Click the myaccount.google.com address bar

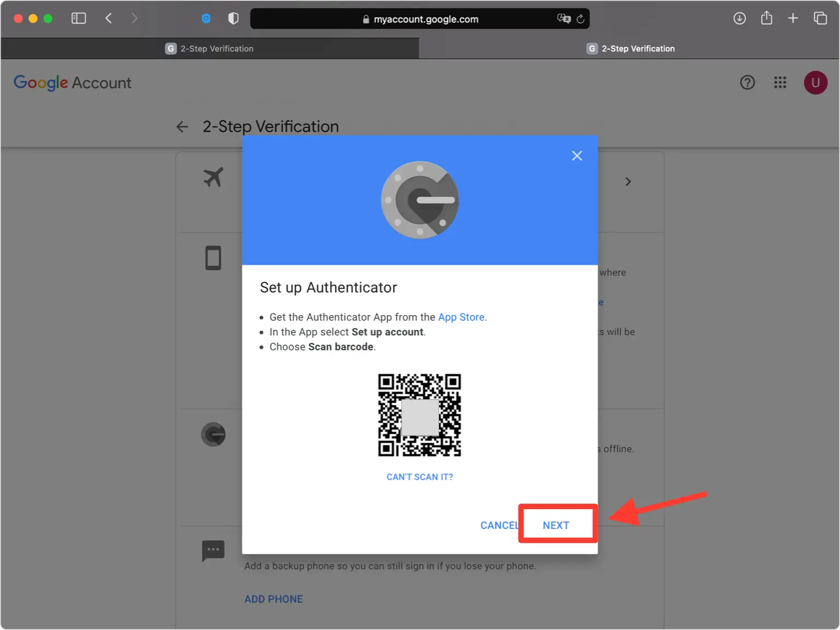(420, 19)
